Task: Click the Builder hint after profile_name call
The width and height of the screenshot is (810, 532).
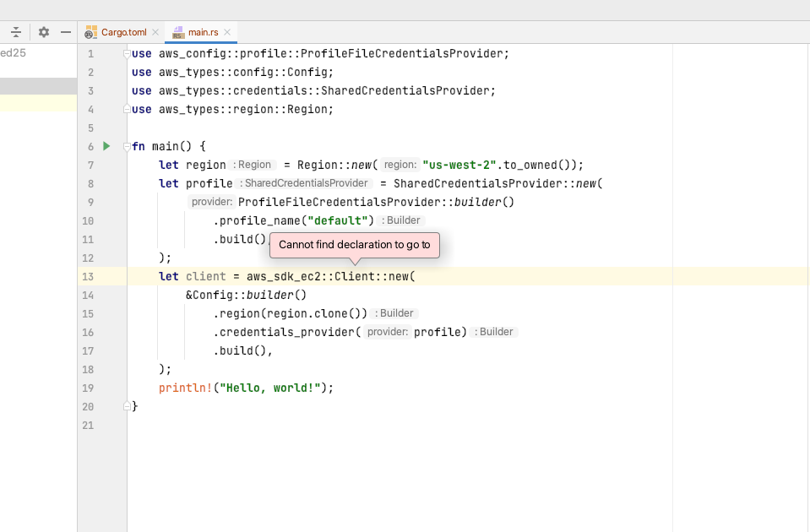Action: (403, 220)
